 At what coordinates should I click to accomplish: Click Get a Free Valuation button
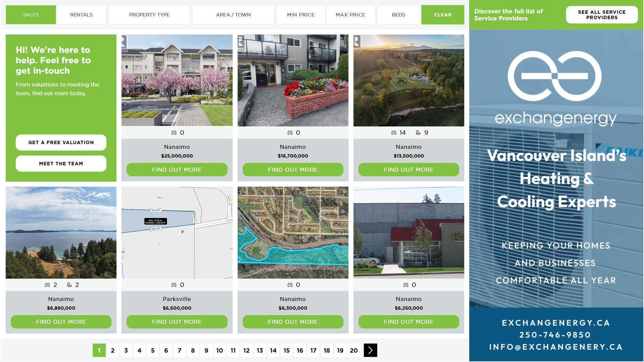click(x=61, y=142)
